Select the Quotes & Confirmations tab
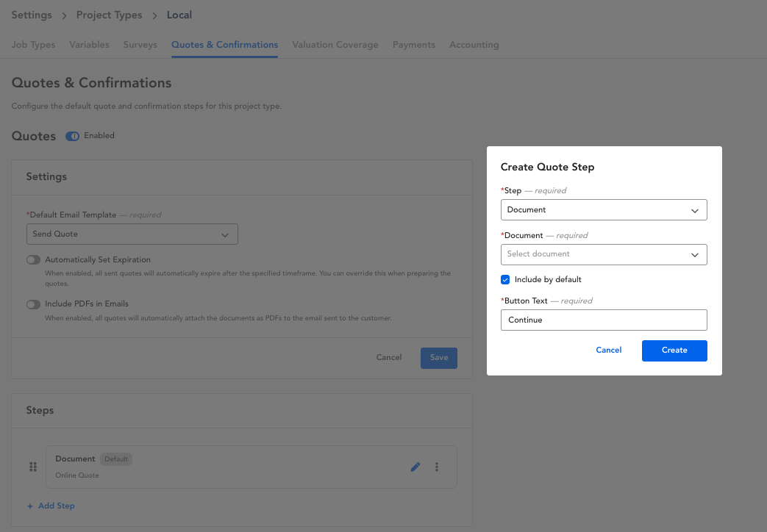767x532 pixels. [x=224, y=45]
